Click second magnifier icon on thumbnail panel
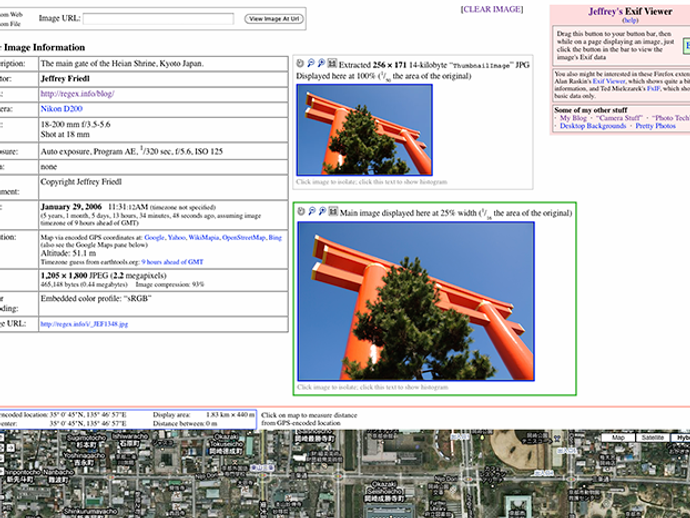 [x=321, y=63]
